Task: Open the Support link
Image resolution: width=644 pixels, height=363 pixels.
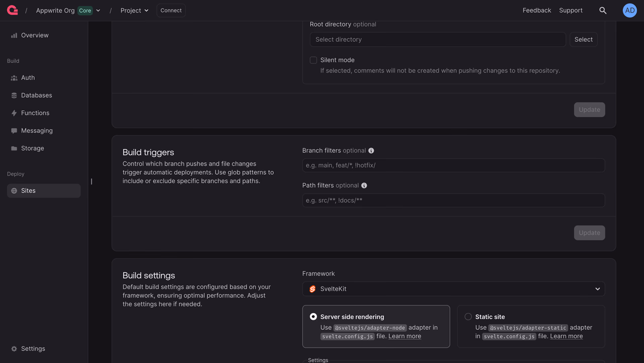Action: [571, 10]
